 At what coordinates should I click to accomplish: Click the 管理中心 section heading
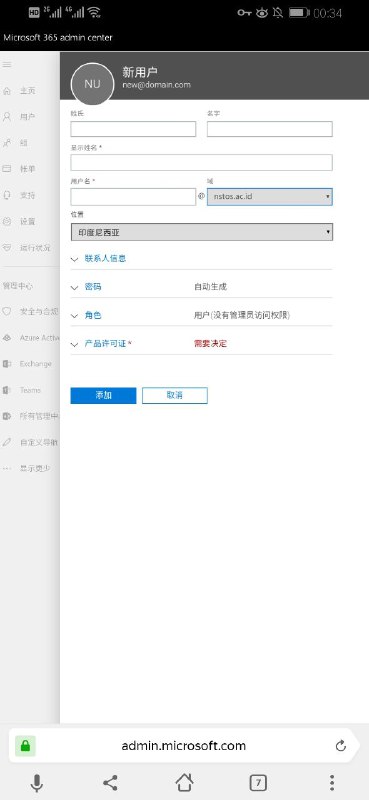click(18, 286)
